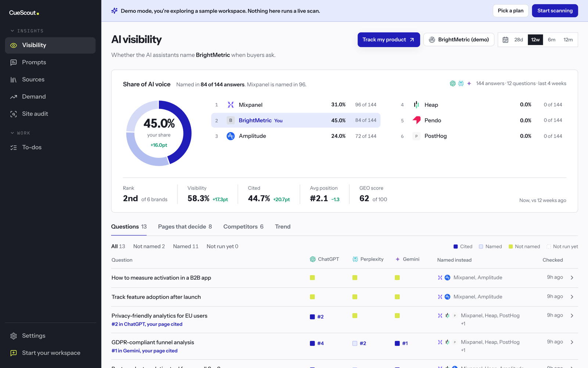Select the 6m time range

552,40
